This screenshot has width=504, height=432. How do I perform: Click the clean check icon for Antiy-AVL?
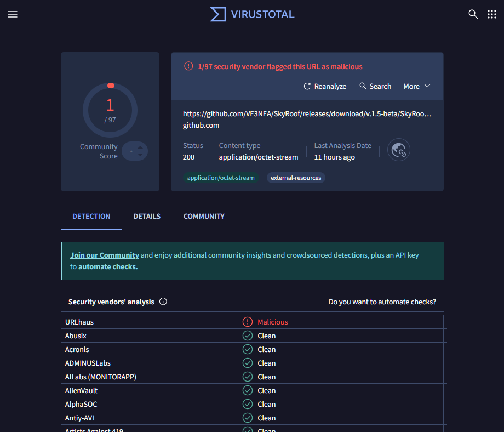[248, 418]
